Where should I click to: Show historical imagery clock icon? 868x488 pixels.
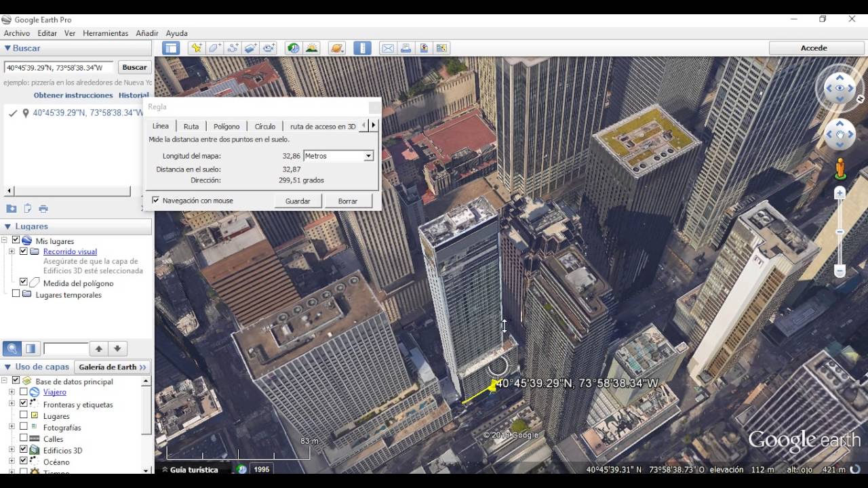pyautogui.click(x=293, y=48)
